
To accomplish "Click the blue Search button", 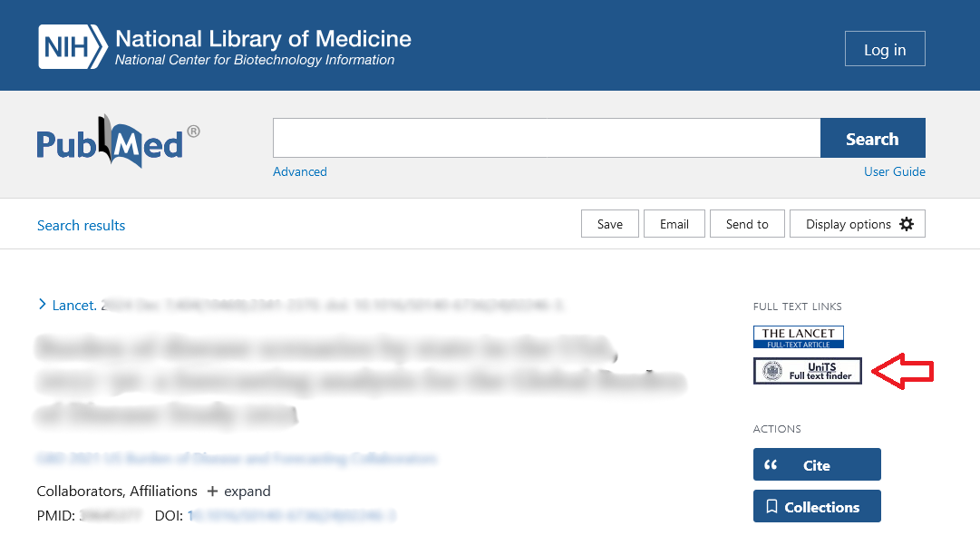I will [x=872, y=139].
